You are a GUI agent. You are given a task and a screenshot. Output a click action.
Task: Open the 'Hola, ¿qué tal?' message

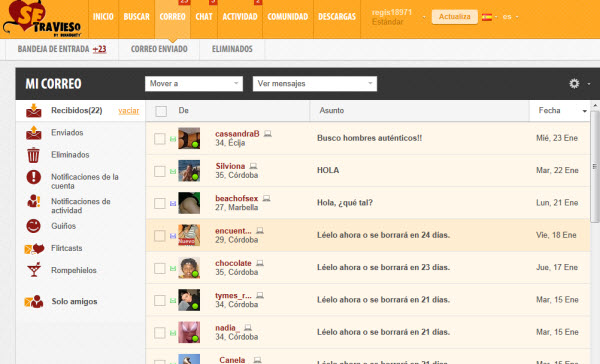pyautogui.click(x=345, y=203)
